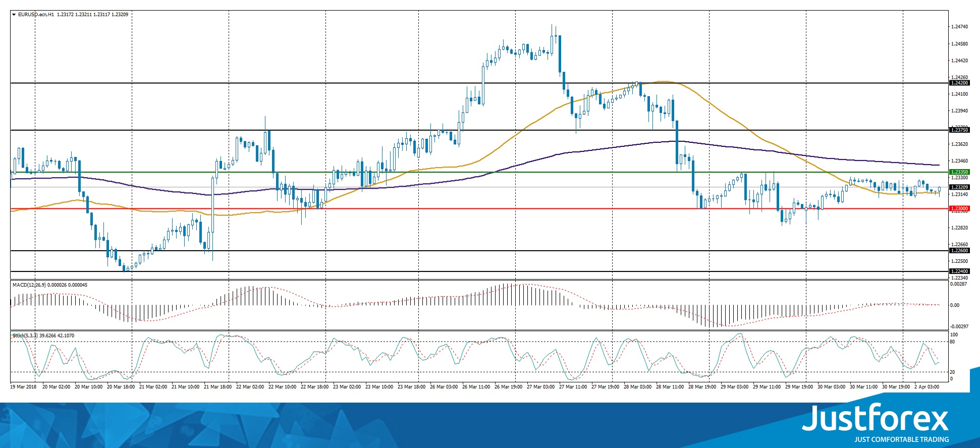Select the 1.22600 horizontal level price tag
The height and width of the screenshot is (448, 980).
click(x=959, y=251)
